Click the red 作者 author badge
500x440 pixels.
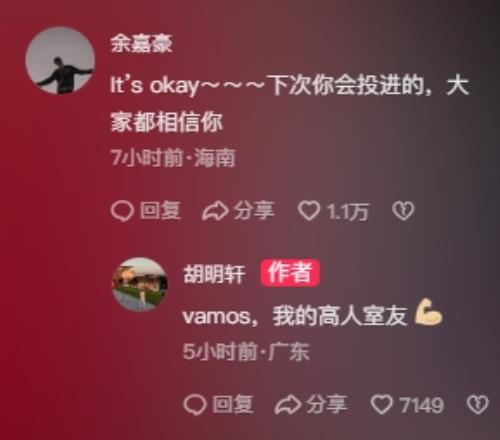point(290,273)
